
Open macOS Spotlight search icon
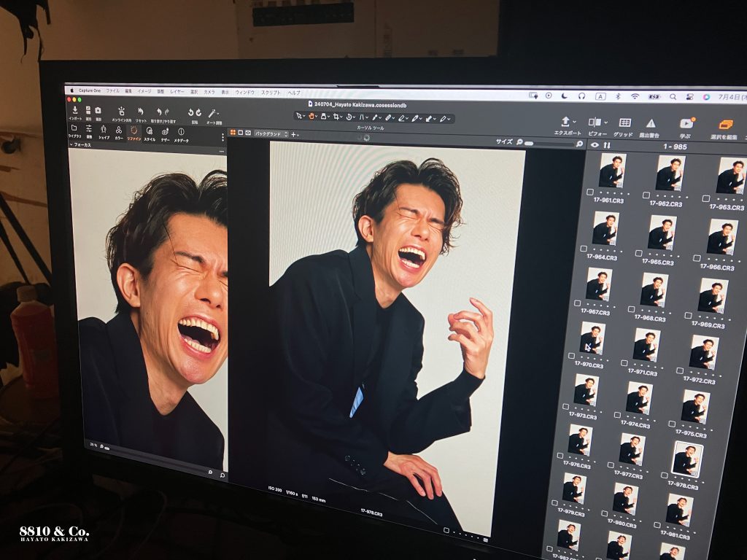pyautogui.click(x=673, y=97)
